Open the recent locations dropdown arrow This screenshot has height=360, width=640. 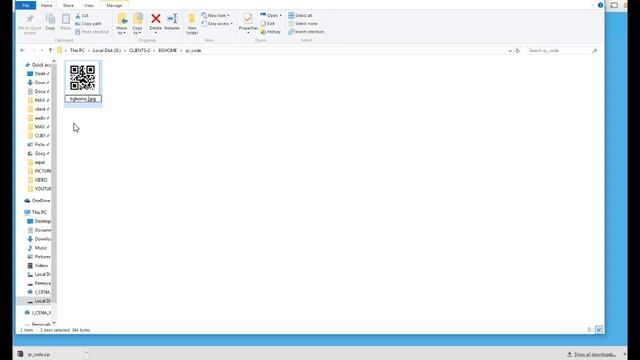(42, 50)
